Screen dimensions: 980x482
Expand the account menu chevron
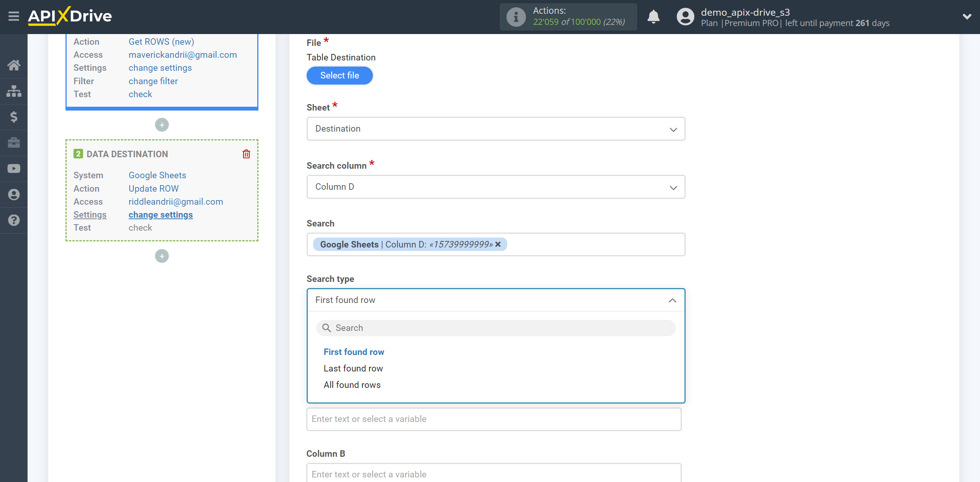point(967,16)
